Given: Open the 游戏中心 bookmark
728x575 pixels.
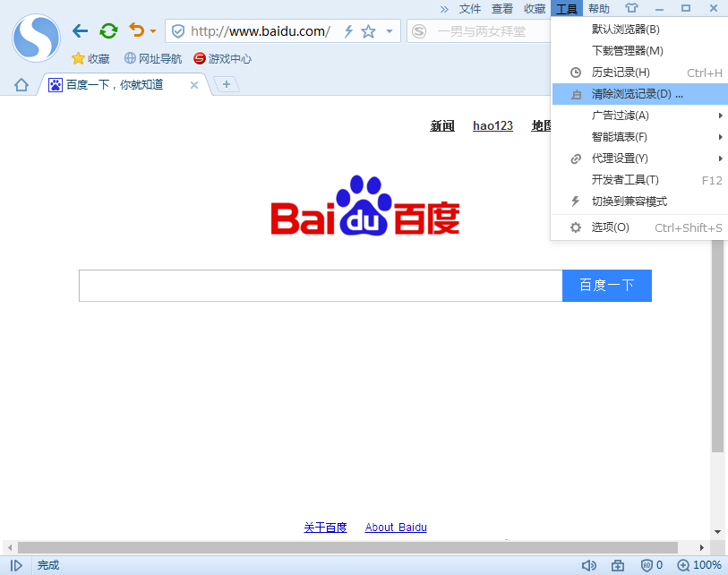Looking at the screenshot, I should coord(222,58).
